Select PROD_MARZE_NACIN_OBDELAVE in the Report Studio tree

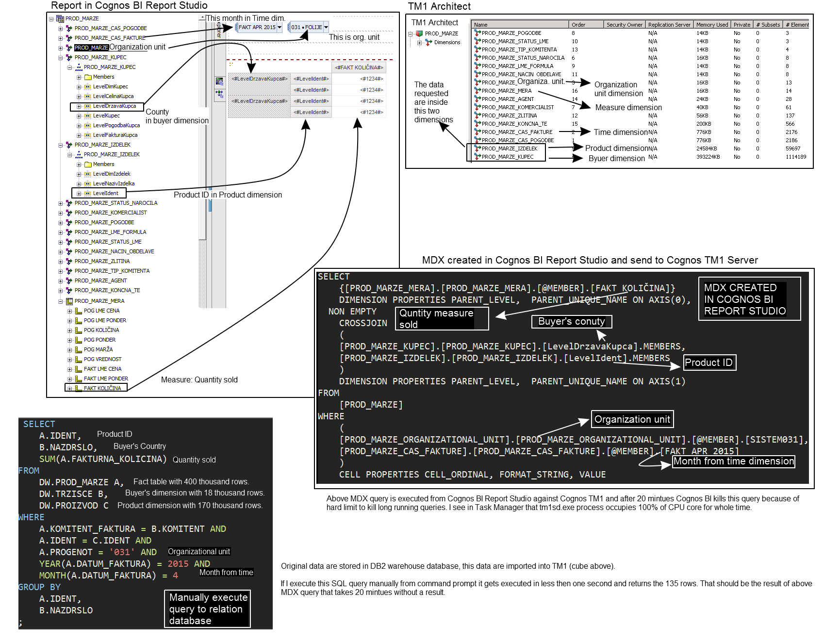point(114,252)
